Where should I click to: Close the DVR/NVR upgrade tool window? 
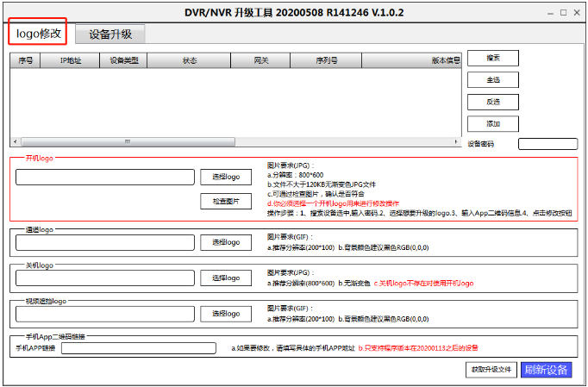[577, 13]
